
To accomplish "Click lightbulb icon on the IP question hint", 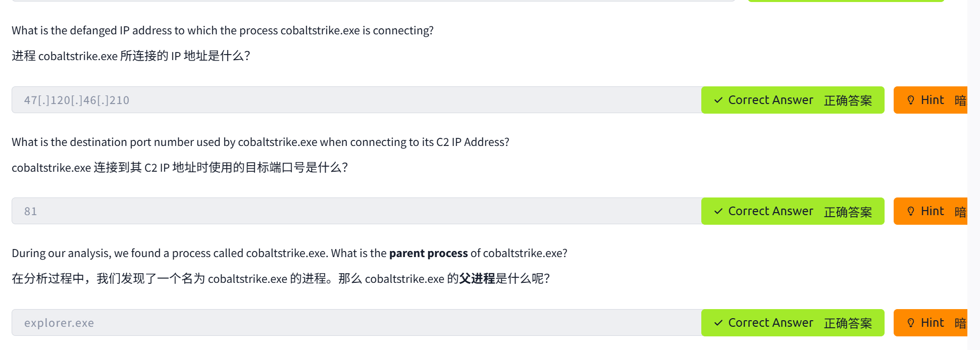I will [911, 100].
